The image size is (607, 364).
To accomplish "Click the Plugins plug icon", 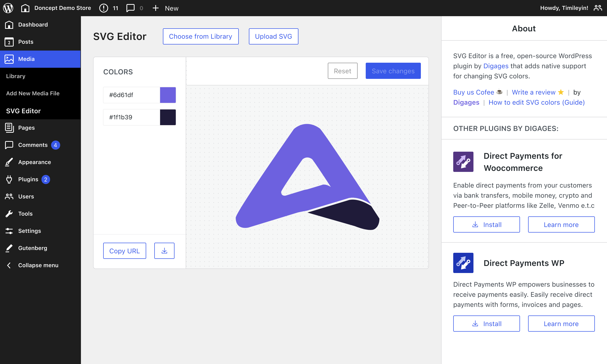I will click(x=9, y=179).
